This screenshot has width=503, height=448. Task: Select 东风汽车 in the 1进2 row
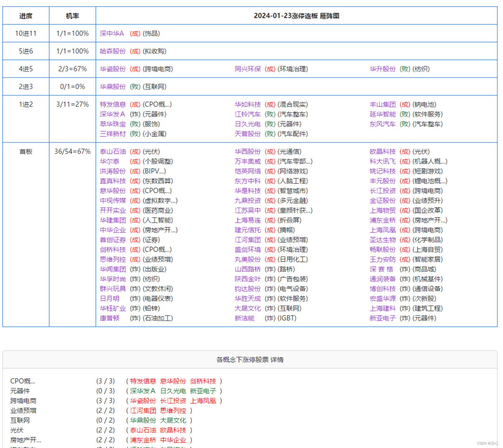(x=383, y=124)
